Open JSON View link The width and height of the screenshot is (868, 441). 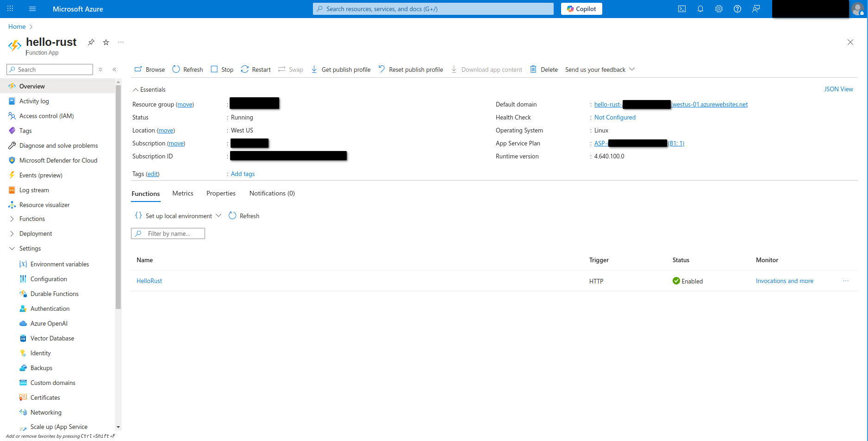[x=838, y=89]
